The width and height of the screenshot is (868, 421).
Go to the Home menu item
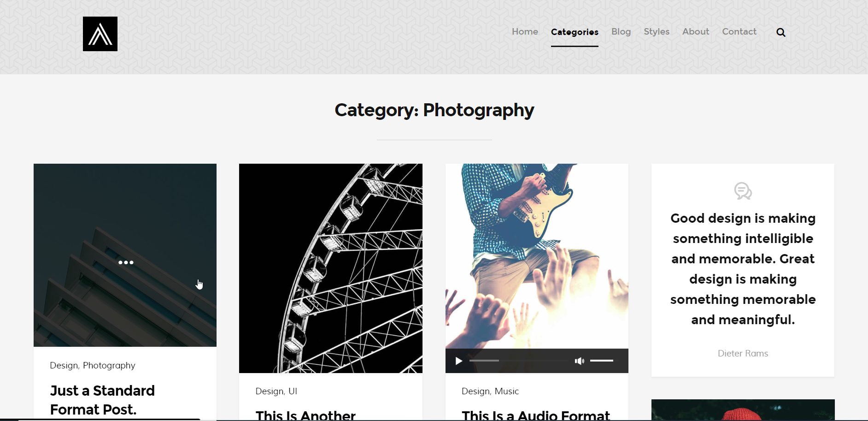pyautogui.click(x=525, y=31)
